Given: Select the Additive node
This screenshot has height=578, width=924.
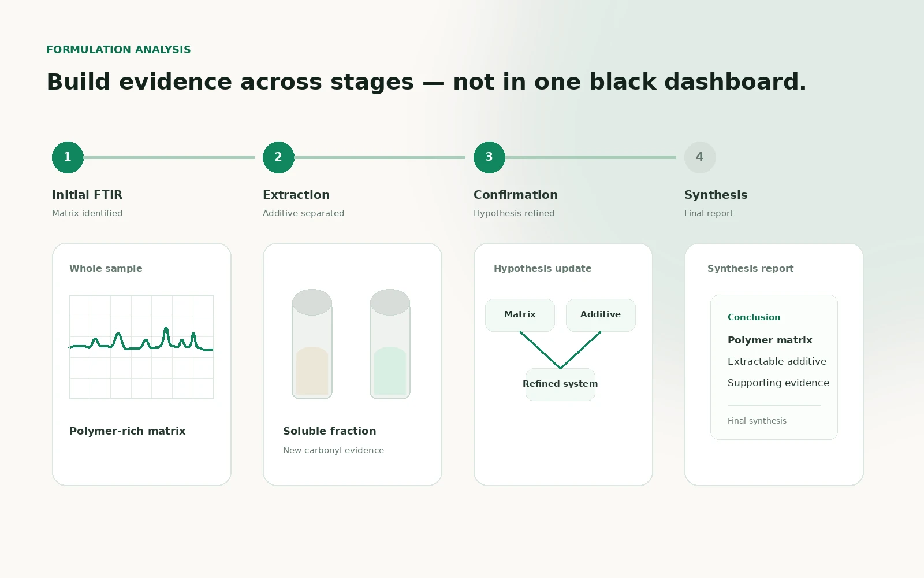Looking at the screenshot, I should tap(601, 315).
